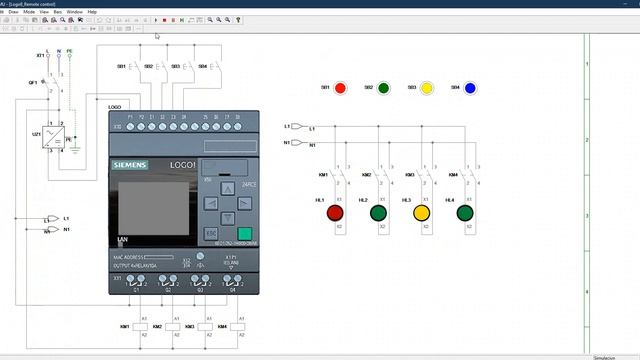
Task: Click the LAN label on LOGO!
Action: (122, 240)
